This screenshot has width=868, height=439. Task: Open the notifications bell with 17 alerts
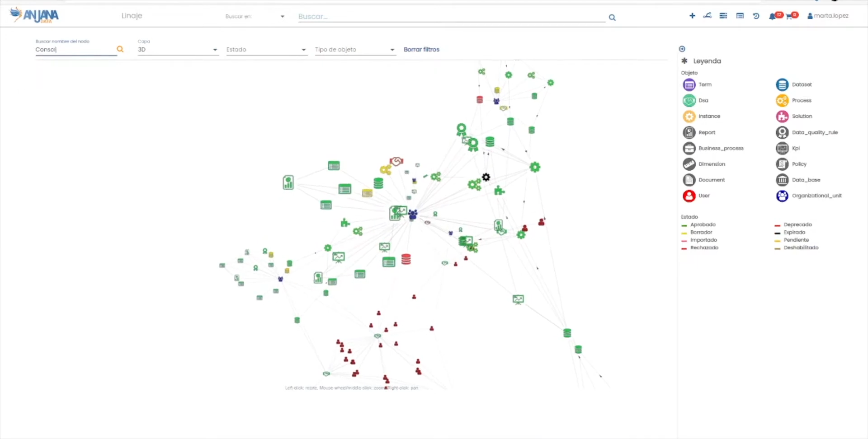coord(773,16)
